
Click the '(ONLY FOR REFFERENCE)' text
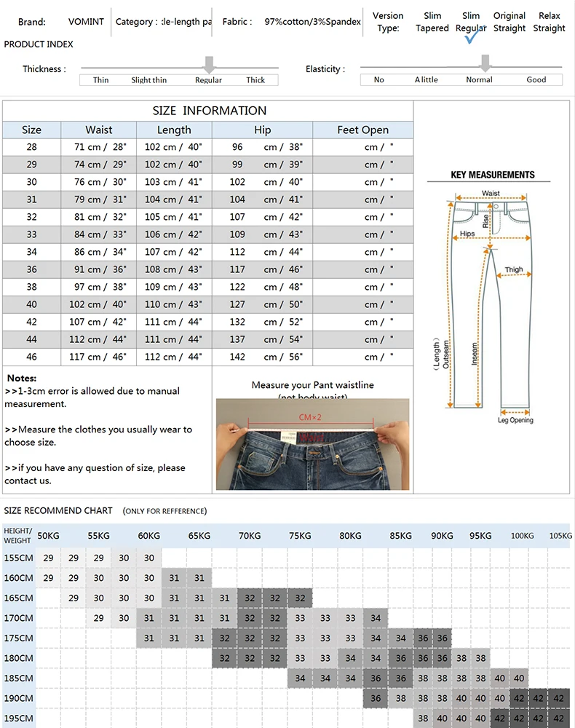click(x=164, y=511)
